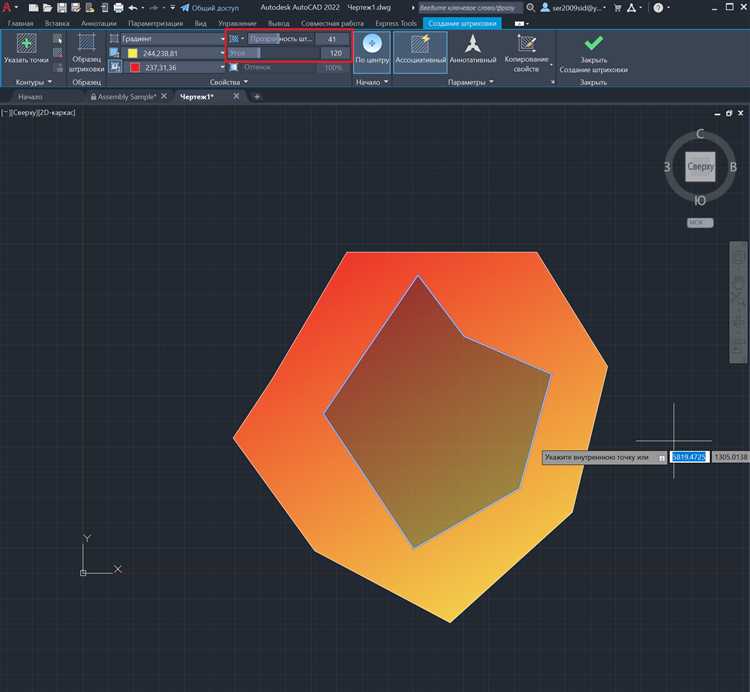Click the yellow gradient color swatch
This screenshot has height=692, width=750.
tap(132, 53)
